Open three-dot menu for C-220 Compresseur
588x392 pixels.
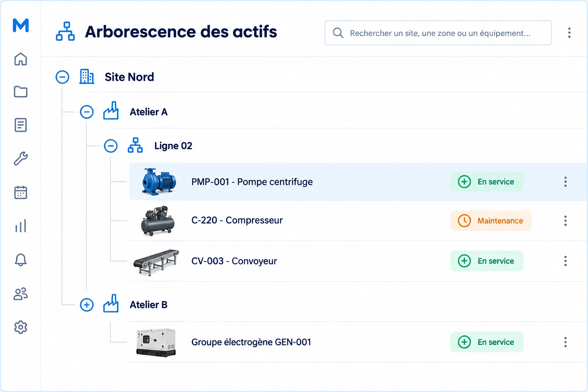(x=565, y=220)
